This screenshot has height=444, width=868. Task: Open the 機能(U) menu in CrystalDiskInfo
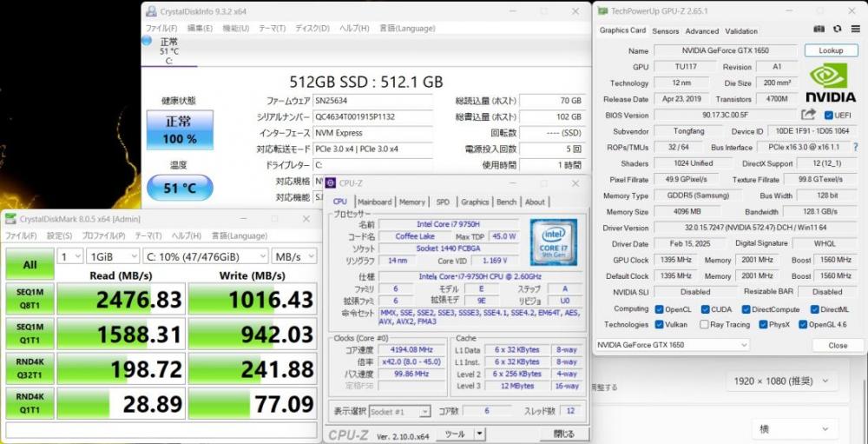coord(236,29)
